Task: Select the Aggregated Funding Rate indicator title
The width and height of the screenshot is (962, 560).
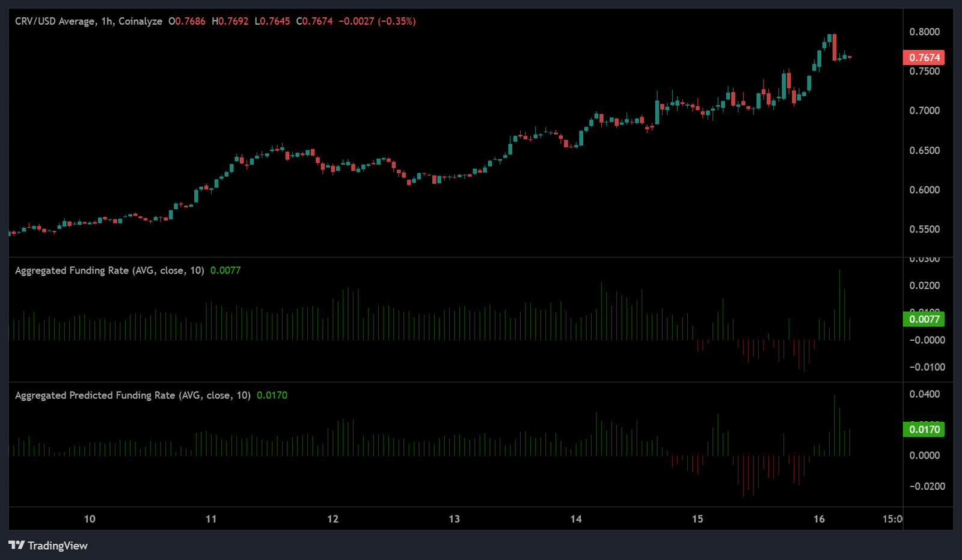Action: 109,270
